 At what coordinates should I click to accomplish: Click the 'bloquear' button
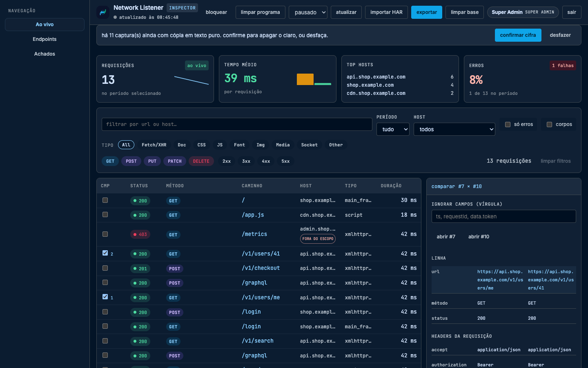[x=216, y=12]
